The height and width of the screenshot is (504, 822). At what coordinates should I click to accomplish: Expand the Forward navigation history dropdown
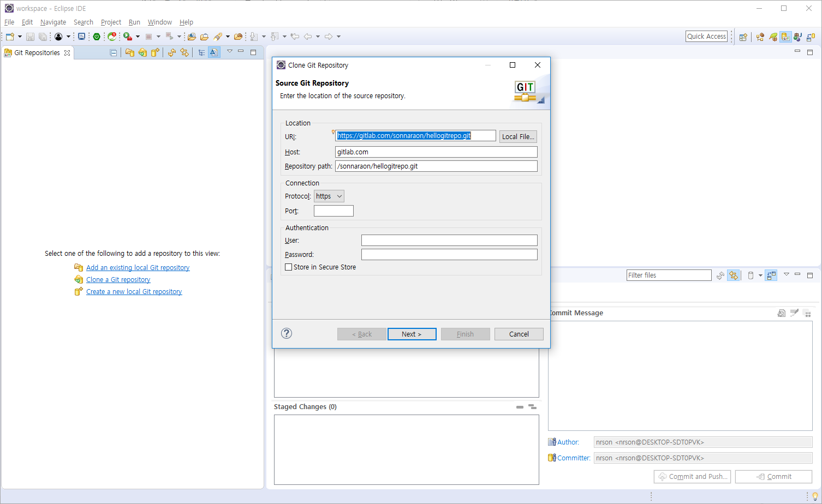click(x=338, y=37)
